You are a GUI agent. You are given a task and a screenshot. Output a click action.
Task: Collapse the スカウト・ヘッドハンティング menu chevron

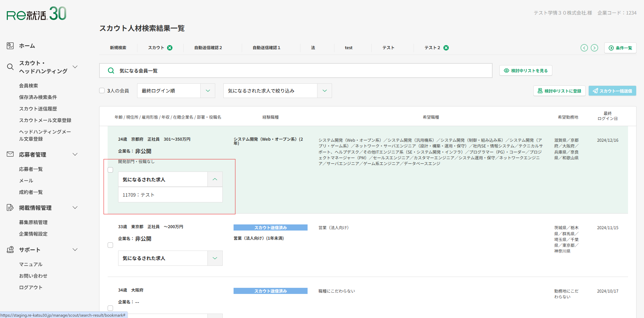pyautogui.click(x=75, y=67)
